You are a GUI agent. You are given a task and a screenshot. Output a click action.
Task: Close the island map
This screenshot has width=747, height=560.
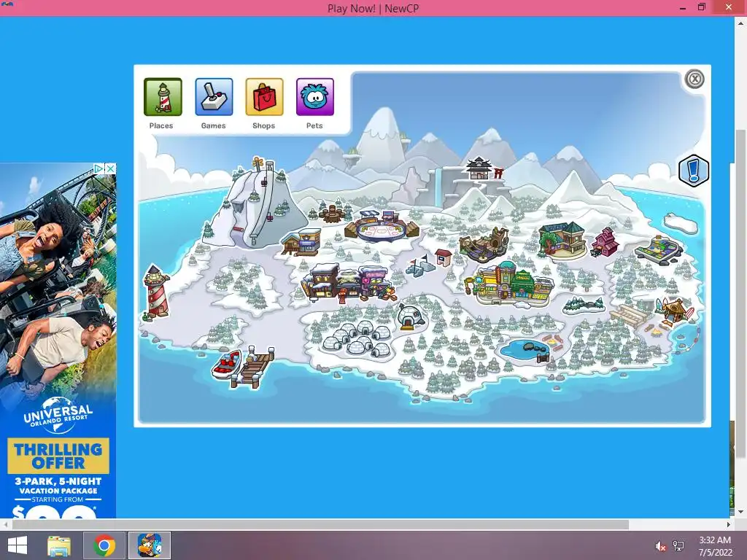click(694, 79)
